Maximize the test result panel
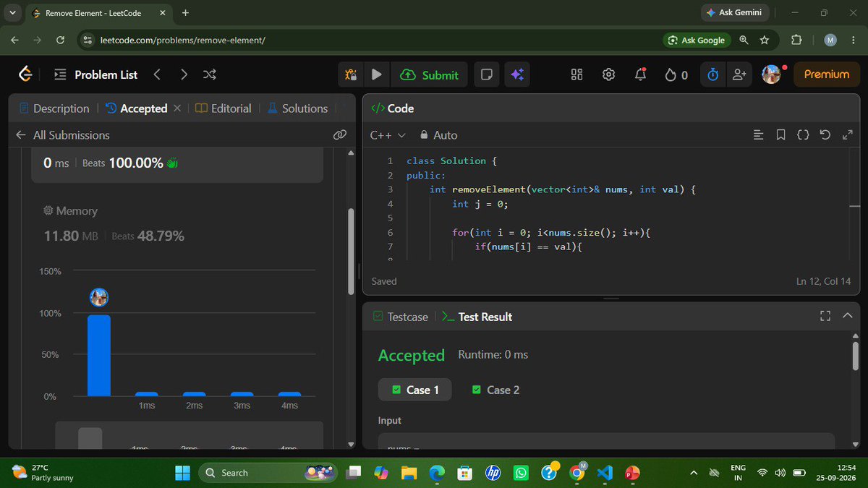The height and width of the screenshot is (488, 868). [825, 316]
